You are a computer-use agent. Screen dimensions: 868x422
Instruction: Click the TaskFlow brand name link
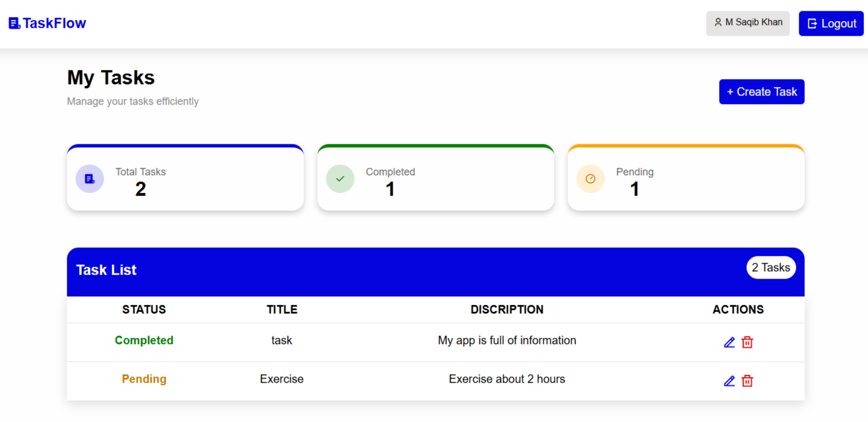[54, 23]
